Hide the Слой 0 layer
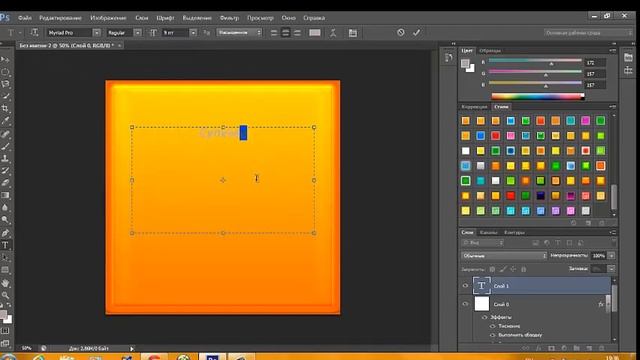640x360 pixels. click(465, 304)
